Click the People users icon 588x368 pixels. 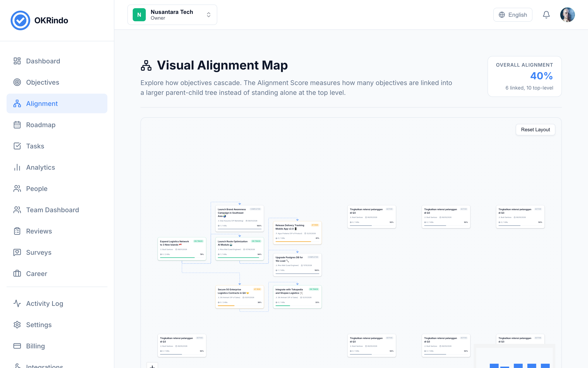tap(17, 189)
